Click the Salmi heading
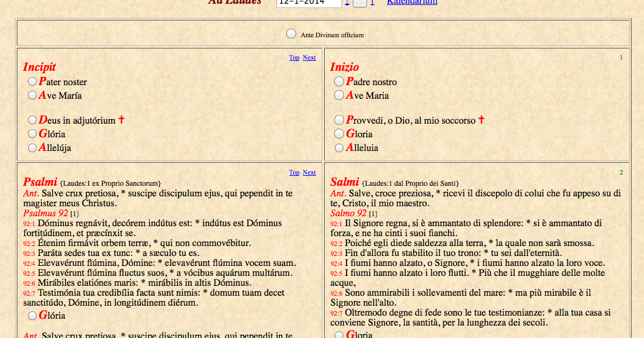 [x=345, y=181]
